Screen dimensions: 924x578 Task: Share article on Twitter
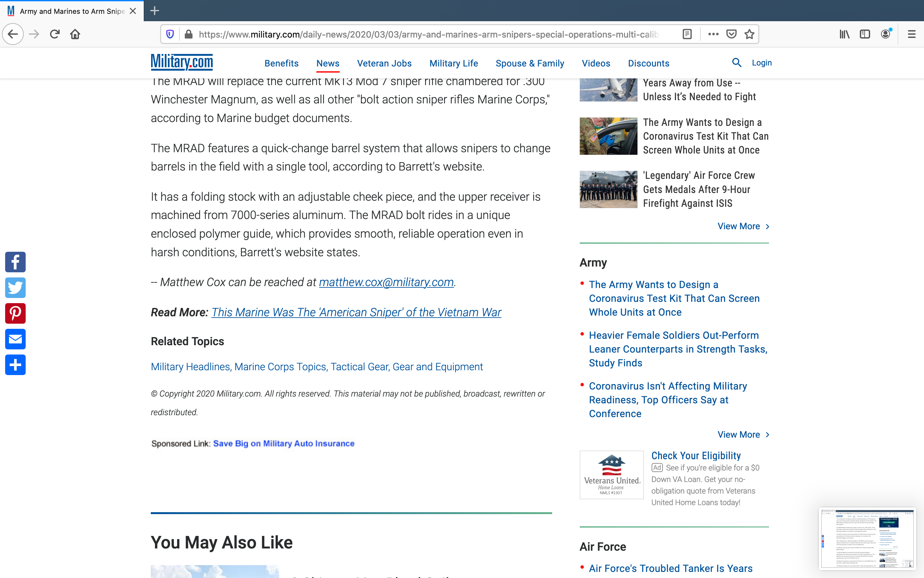coord(15,287)
